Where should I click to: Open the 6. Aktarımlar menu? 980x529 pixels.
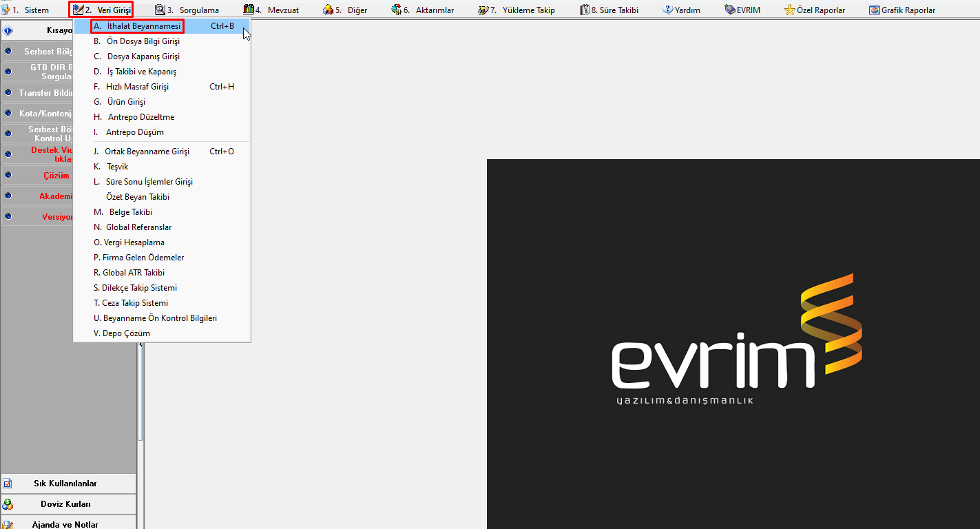[x=423, y=10]
